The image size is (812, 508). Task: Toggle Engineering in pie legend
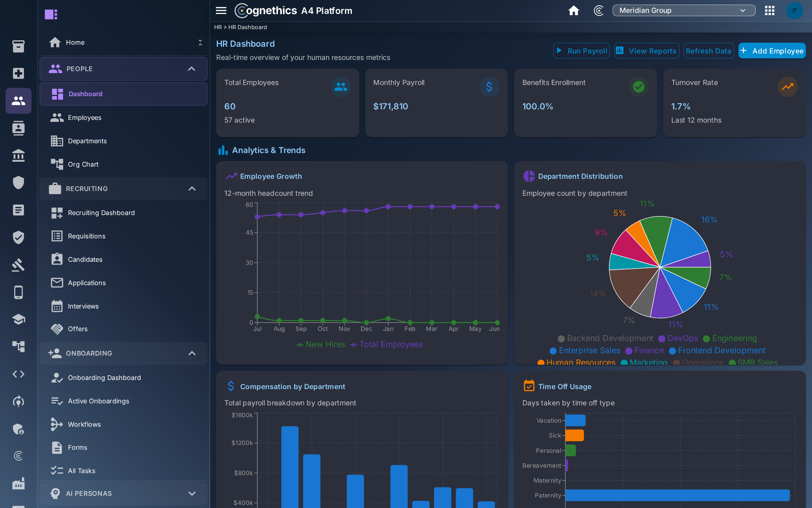[730, 338]
